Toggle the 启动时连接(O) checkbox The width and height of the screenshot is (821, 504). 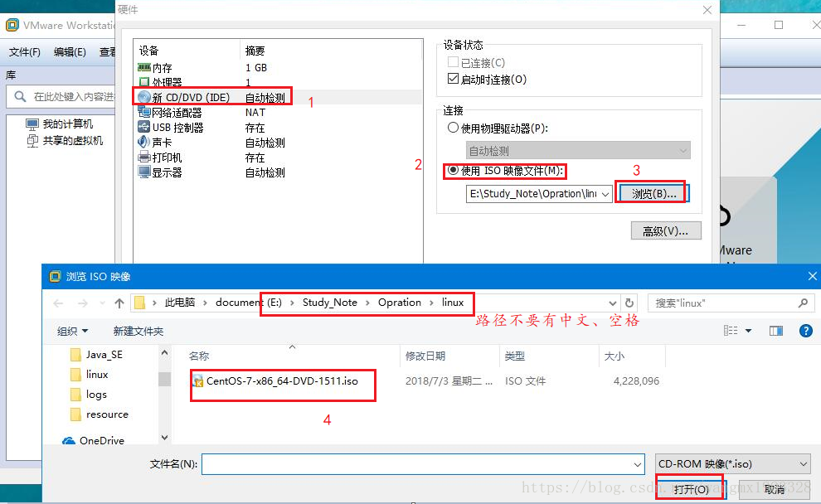point(454,79)
